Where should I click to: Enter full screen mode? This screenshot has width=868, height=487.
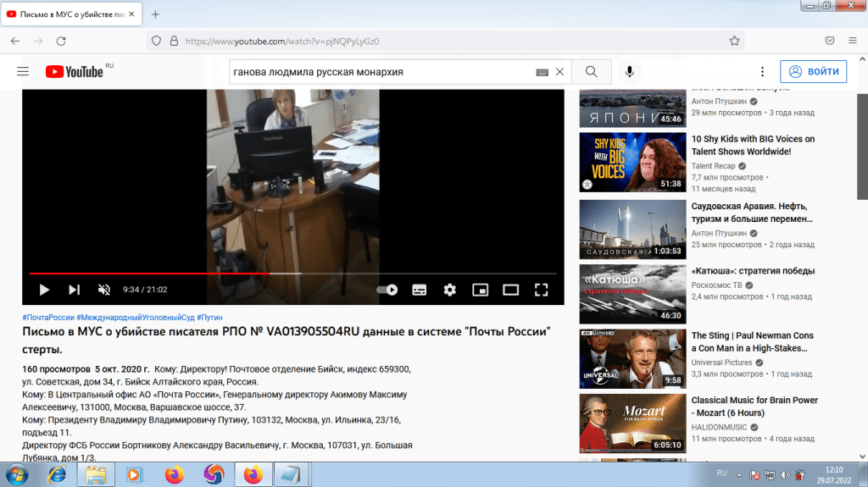[x=541, y=290]
